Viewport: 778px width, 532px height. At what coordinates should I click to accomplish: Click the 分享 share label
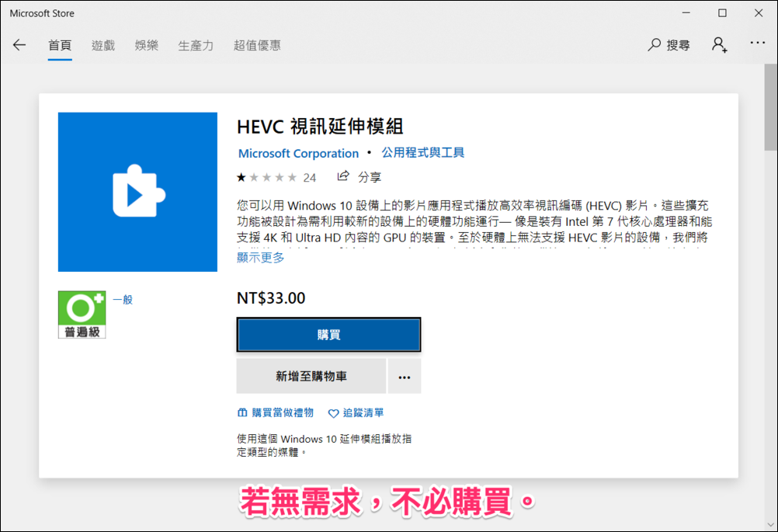370,177
